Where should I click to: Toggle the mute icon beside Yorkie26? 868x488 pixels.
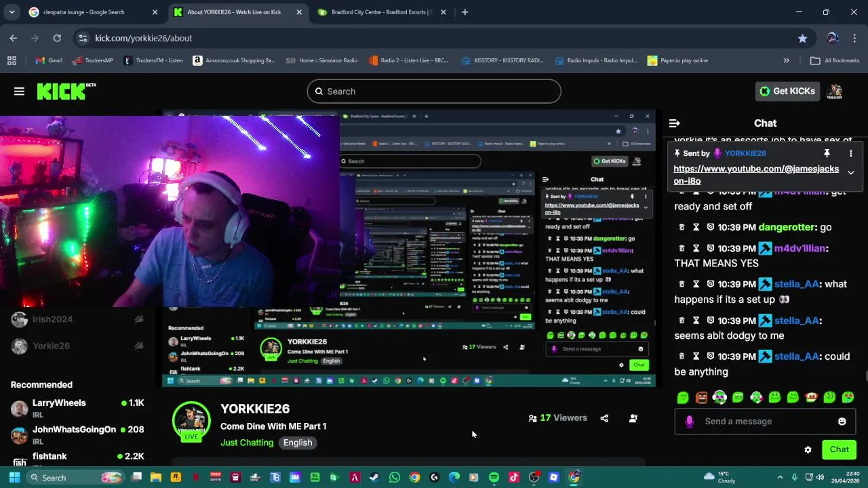tap(139, 346)
